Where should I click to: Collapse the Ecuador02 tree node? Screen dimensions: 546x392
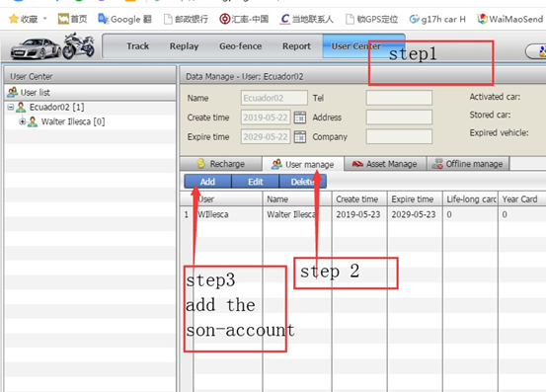(11, 107)
